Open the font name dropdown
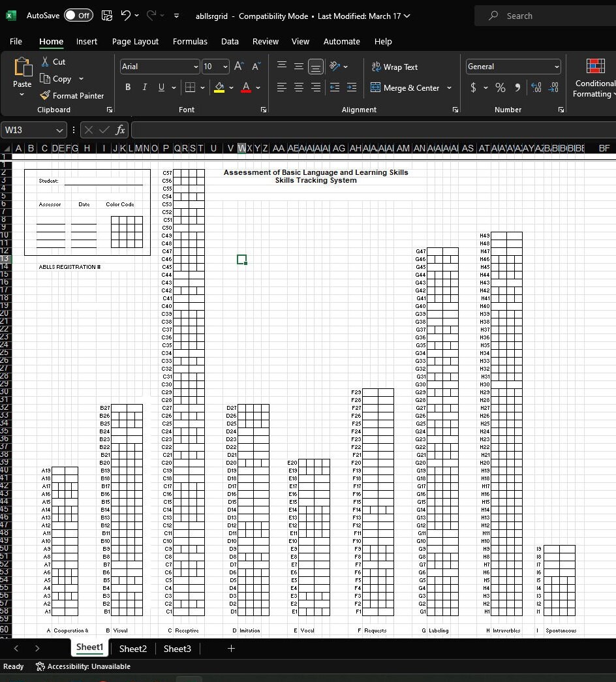 196,67
